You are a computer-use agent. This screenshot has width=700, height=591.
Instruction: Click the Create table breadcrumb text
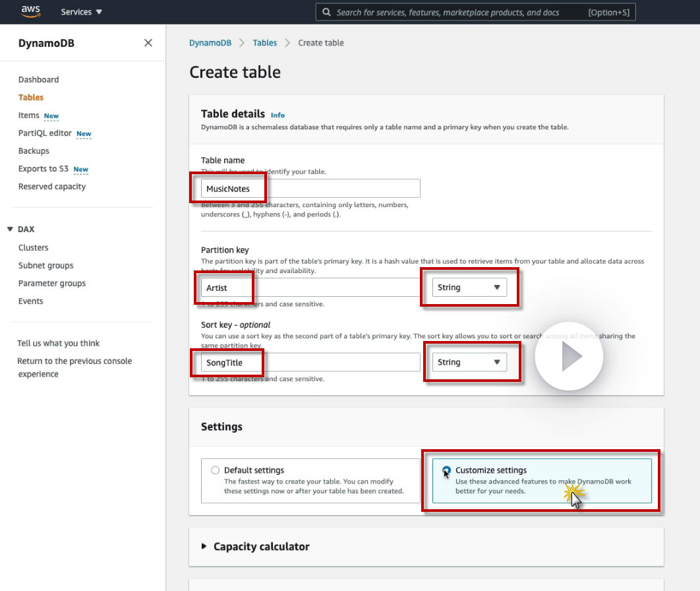click(321, 43)
